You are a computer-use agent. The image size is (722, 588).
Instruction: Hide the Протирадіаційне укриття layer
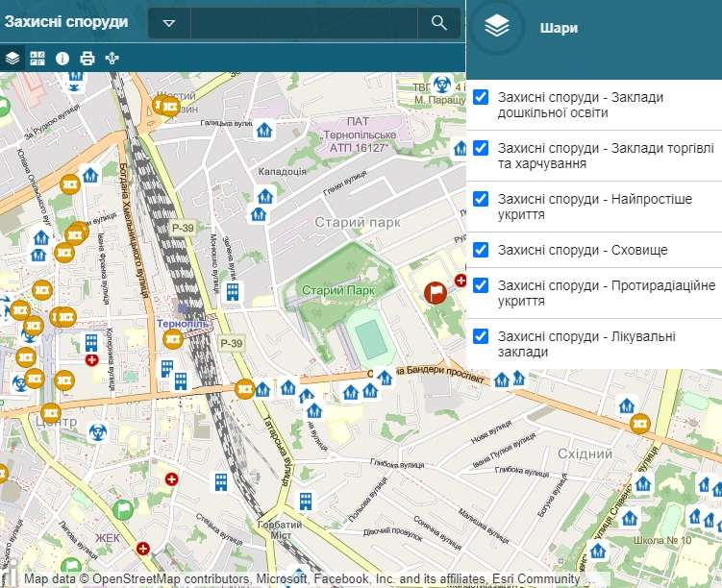482,285
